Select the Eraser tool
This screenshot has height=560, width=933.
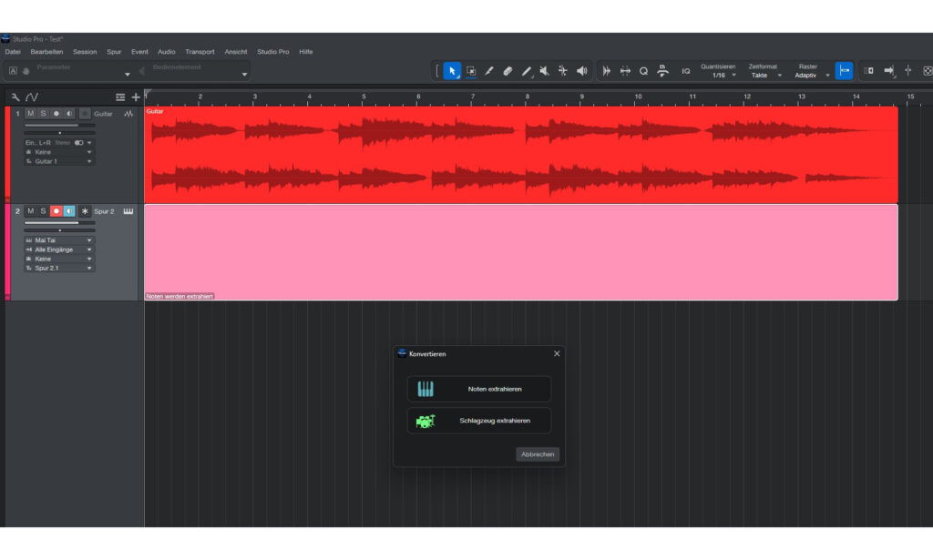tap(508, 71)
